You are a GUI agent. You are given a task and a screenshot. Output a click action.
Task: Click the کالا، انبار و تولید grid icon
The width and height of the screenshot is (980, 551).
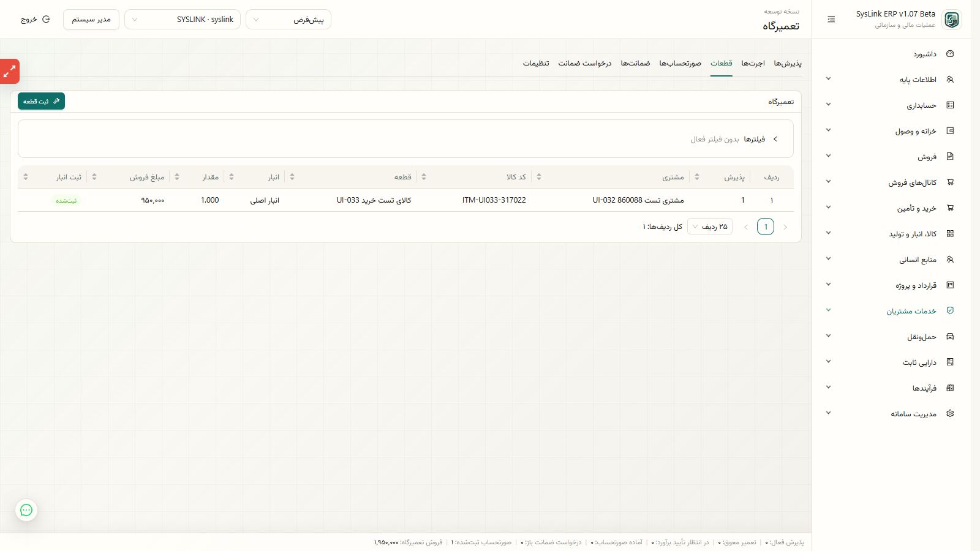[950, 234]
